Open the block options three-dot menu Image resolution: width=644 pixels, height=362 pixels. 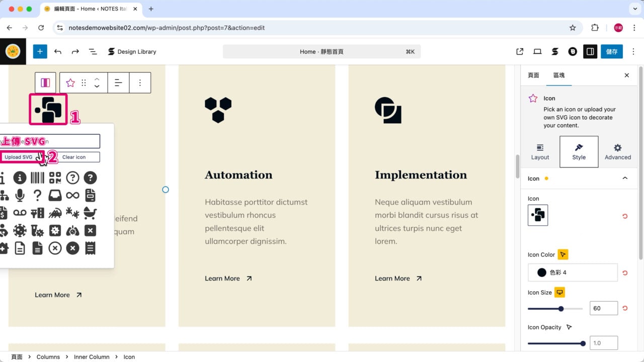pyautogui.click(x=140, y=83)
